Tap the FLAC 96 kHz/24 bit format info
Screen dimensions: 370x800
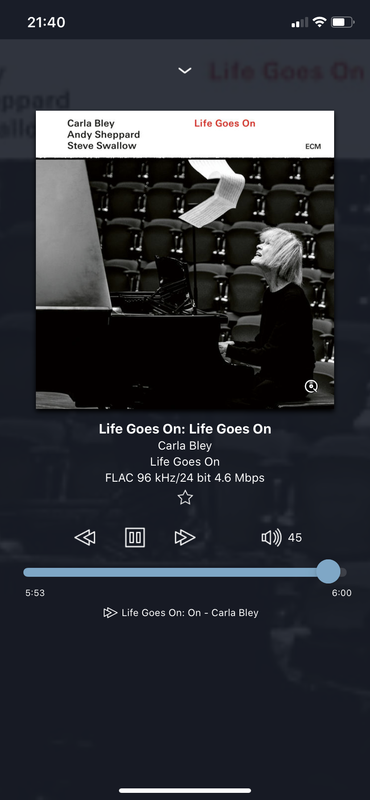pos(185,478)
